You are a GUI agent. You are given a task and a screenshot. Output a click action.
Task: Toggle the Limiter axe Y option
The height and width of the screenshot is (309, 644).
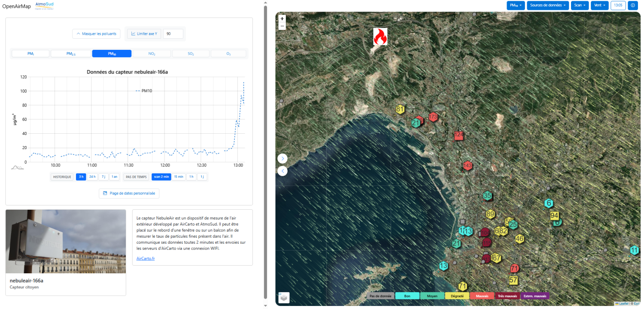pyautogui.click(x=144, y=34)
